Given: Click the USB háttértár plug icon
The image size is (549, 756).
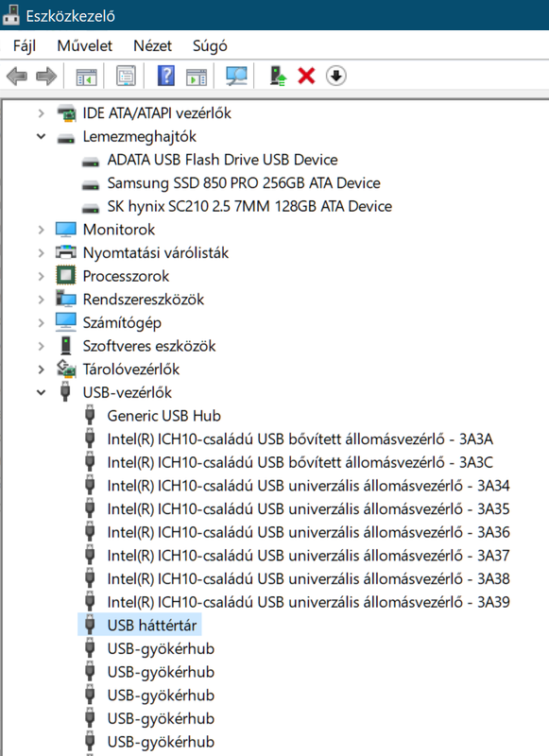Looking at the screenshot, I should tap(90, 625).
